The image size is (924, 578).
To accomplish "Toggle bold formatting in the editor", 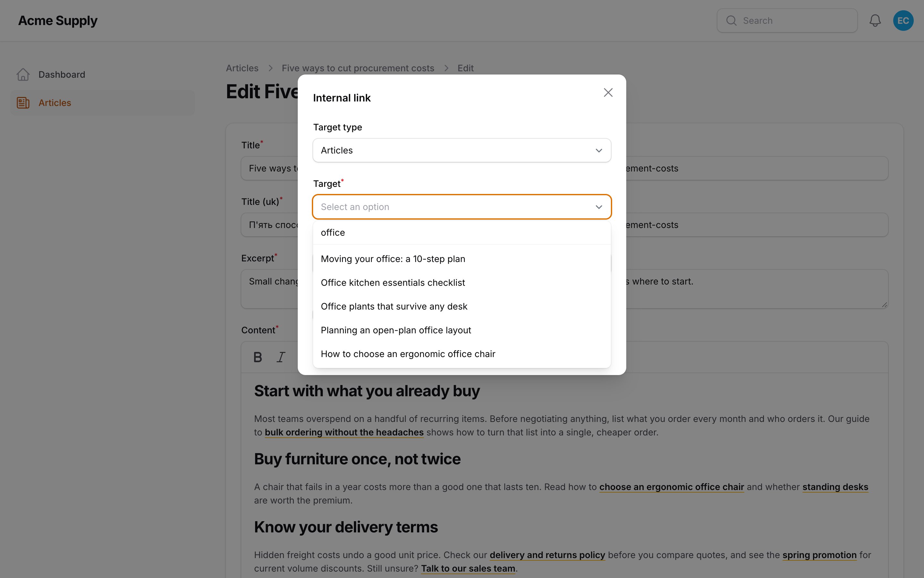I will tap(258, 357).
